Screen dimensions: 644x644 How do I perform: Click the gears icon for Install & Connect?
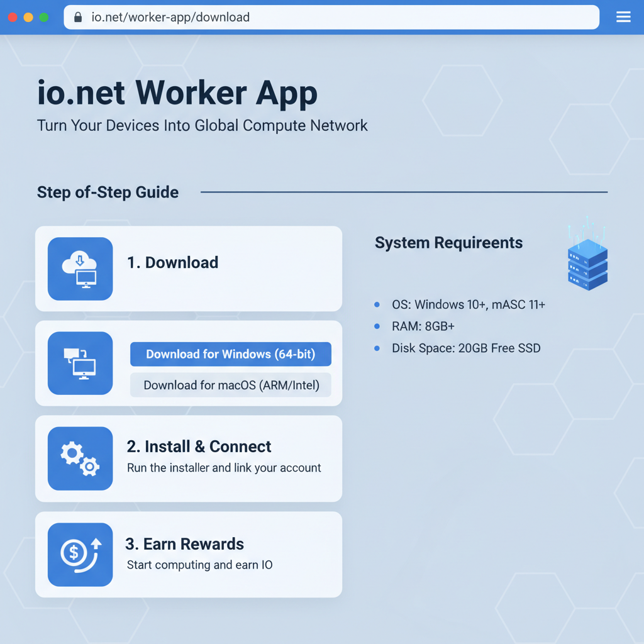(80, 458)
